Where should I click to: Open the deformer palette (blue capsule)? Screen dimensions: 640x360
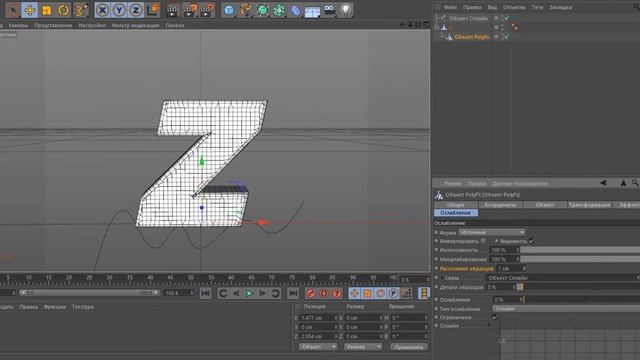click(x=296, y=10)
